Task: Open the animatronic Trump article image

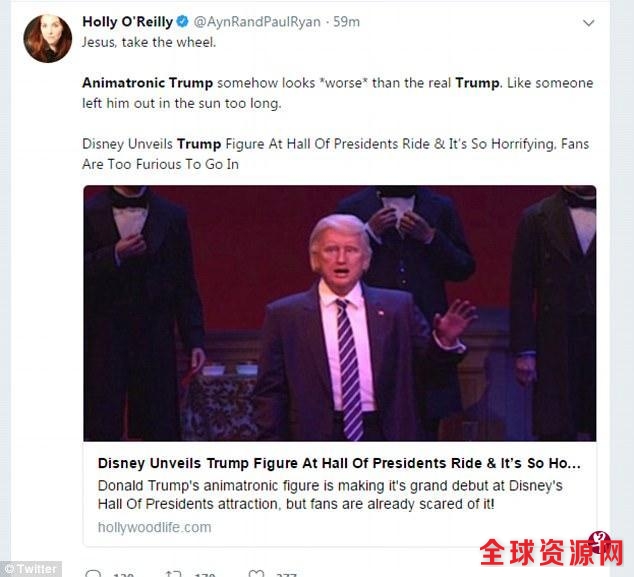Action: coord(340,313)
